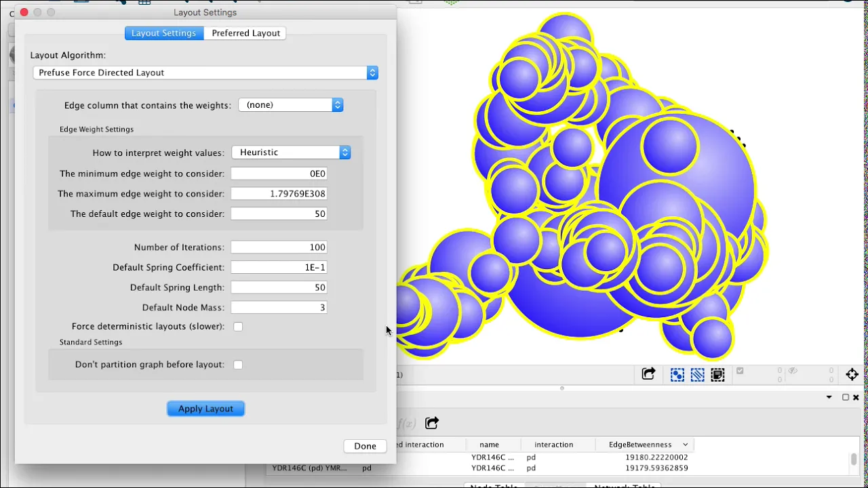
Task: Click the selected elements count checkmark icon
Action: pos(740,371)
